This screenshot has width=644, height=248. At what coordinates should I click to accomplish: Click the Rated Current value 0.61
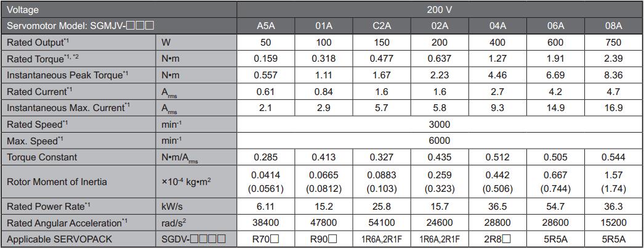tap(265, 91)
